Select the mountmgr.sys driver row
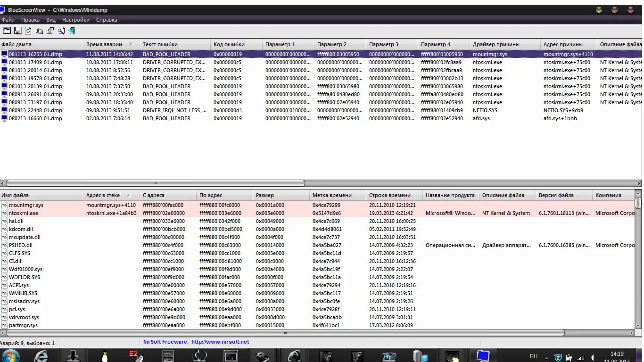This screenshot has height=362, width=644. 317,205
